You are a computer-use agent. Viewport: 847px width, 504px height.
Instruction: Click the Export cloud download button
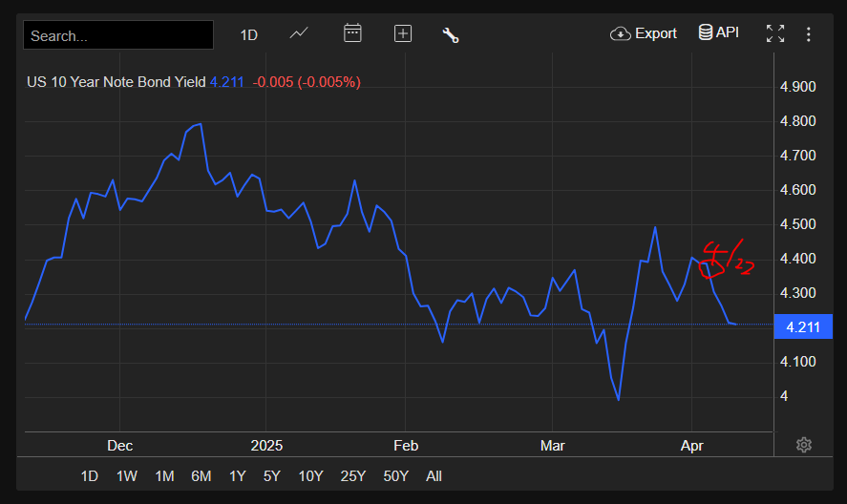click(x=644, y=33)
